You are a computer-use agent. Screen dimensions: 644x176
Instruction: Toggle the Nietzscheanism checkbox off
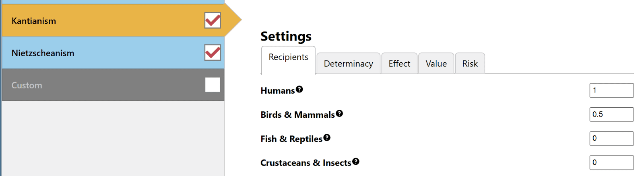coord(213,53)
